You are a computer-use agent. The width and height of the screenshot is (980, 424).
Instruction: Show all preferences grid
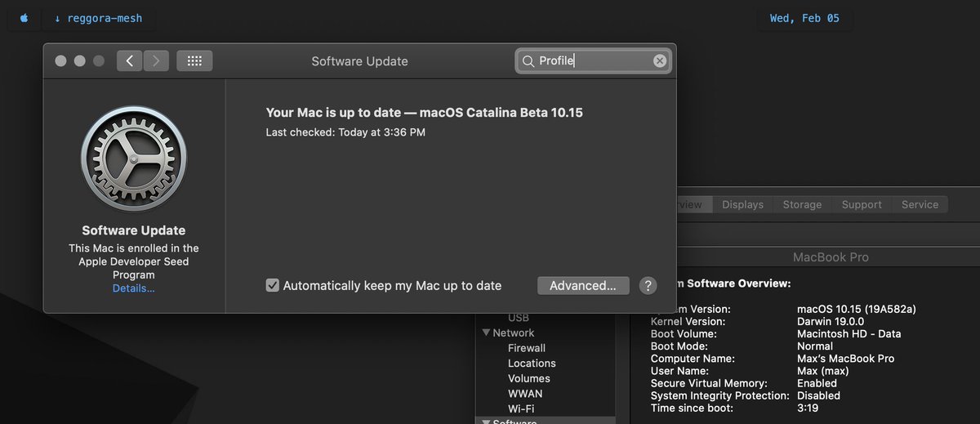tap(194, 61)
